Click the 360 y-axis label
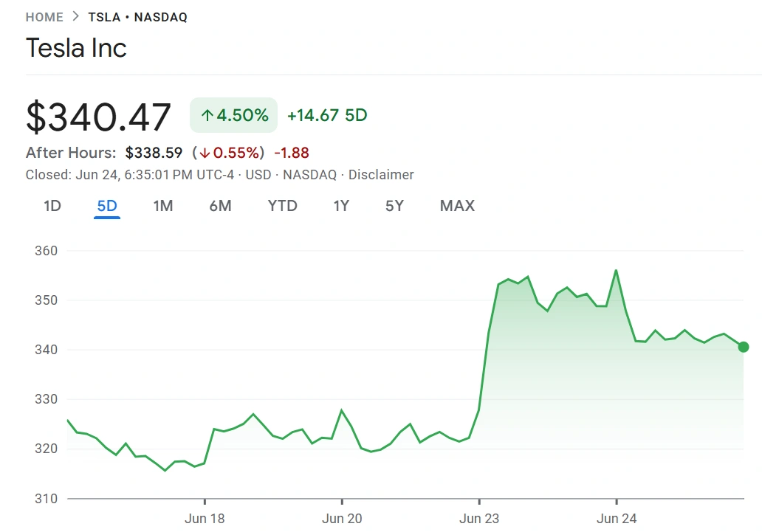 pyautogui.click(x=47, y=251)
